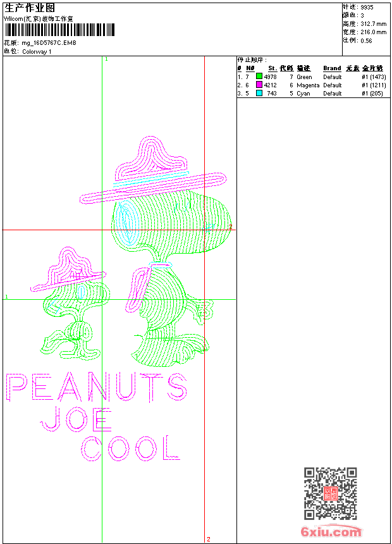Click the Default brand in Cyan row
The height and width of the screenshot is (544, 392).
333,94
